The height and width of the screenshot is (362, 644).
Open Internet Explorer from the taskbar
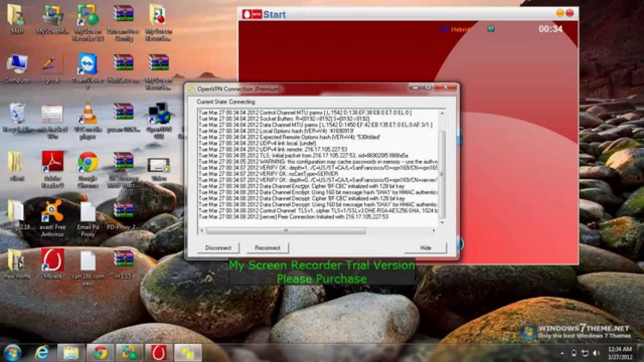(42, 353)
